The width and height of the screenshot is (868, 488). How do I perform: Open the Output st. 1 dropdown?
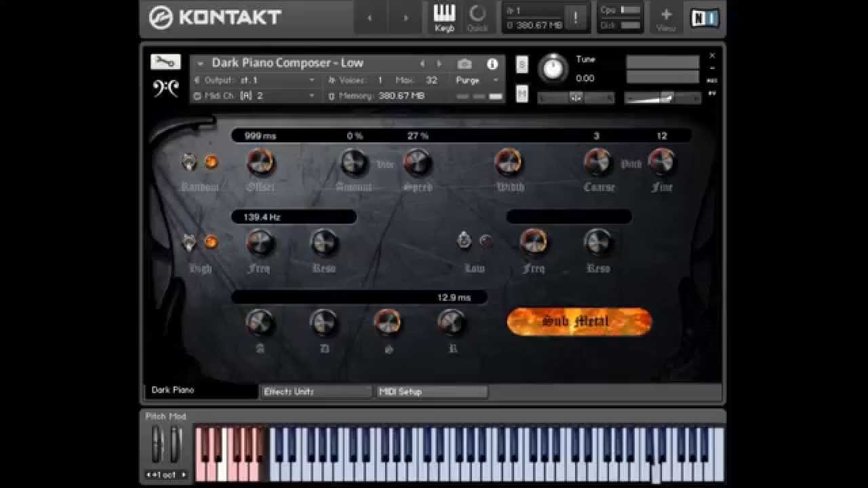click(254, 80)
